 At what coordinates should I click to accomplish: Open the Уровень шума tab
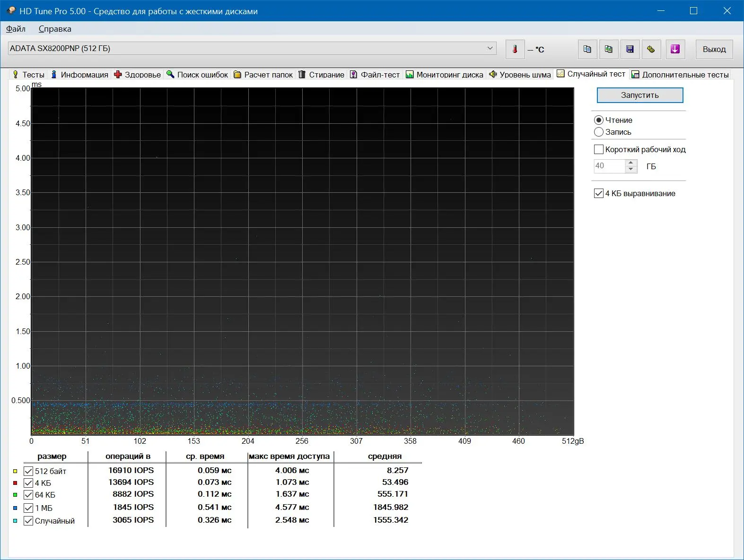pyautogui.click(x=520, y=75)
